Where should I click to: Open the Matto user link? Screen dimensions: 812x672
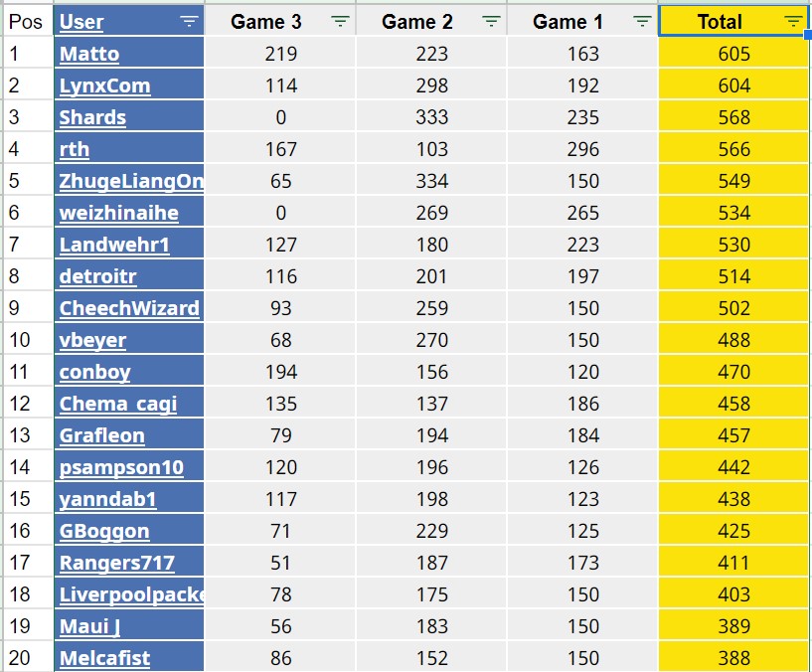[x=89, y=55]
